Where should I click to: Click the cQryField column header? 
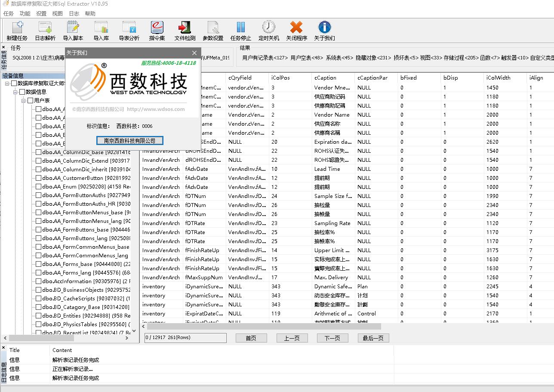click(247, 78)
